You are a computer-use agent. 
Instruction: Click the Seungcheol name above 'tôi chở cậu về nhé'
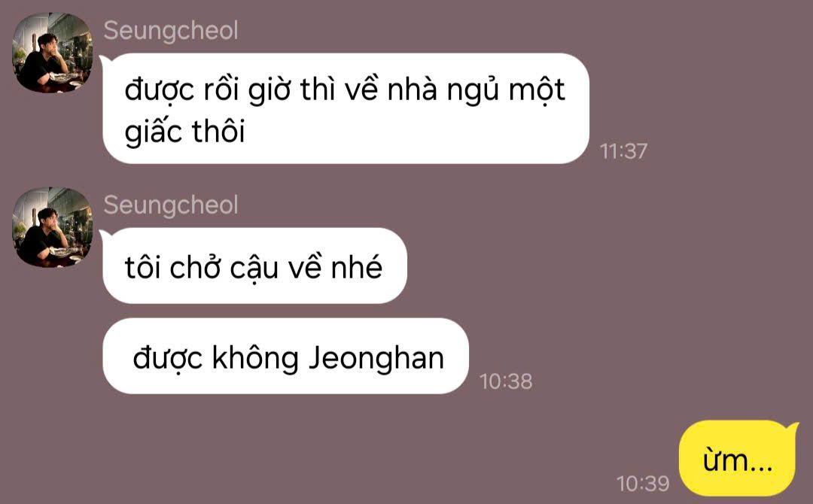tap(171, 205)
